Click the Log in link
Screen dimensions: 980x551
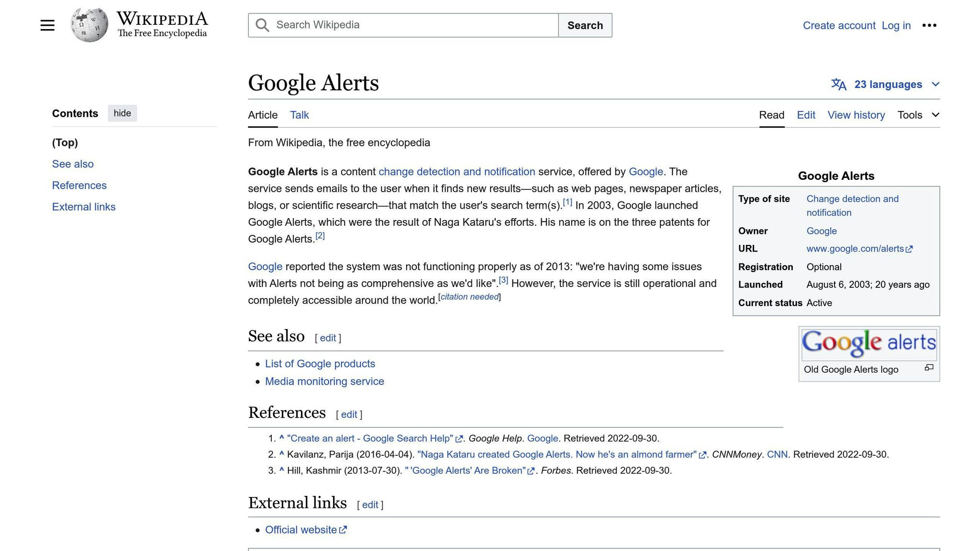[x=896, y=26]
